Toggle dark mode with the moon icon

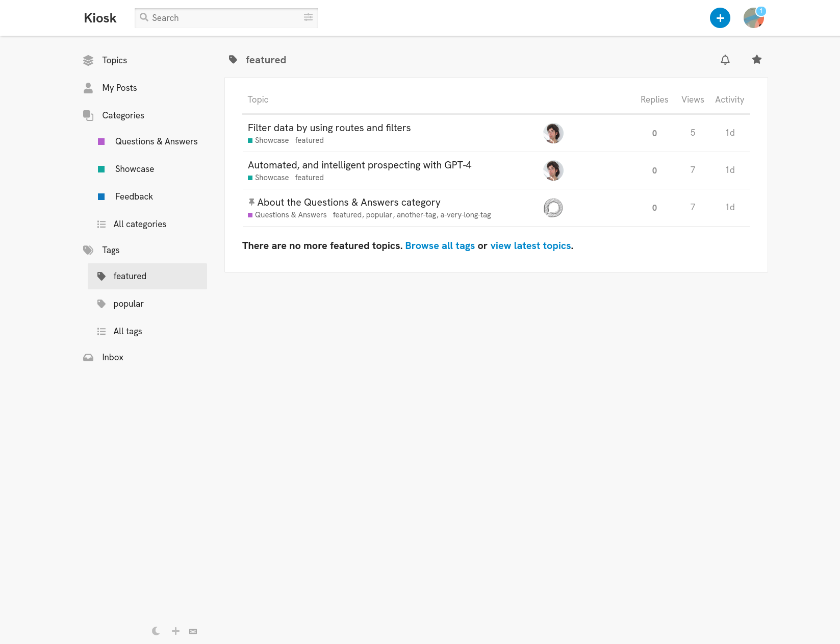156,631
